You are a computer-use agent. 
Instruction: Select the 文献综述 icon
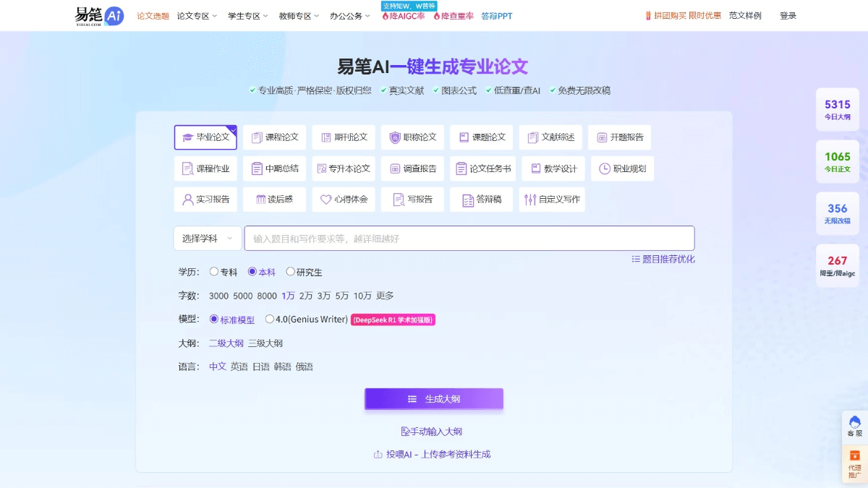pyautogui.click(x=533, y=137)
